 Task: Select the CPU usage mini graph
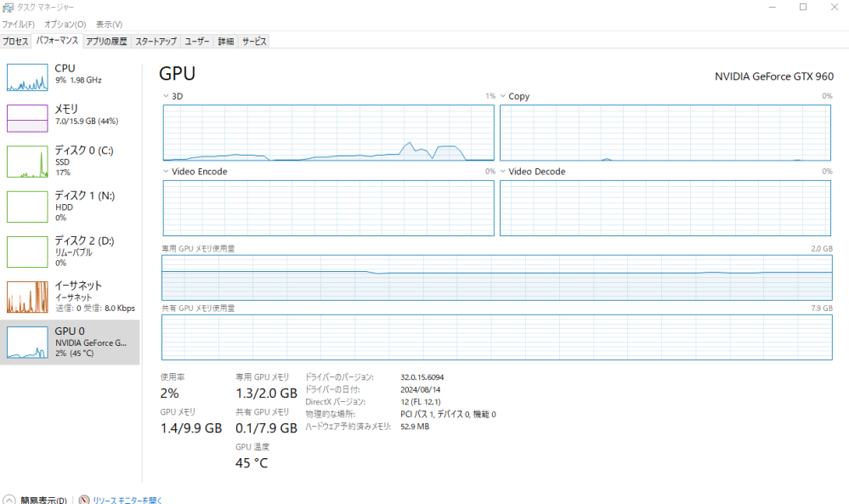[27, 76]
